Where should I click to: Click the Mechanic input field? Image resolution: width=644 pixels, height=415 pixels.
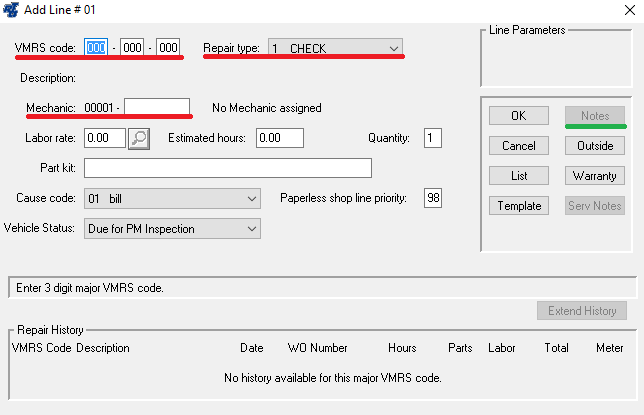coord(156,108)
